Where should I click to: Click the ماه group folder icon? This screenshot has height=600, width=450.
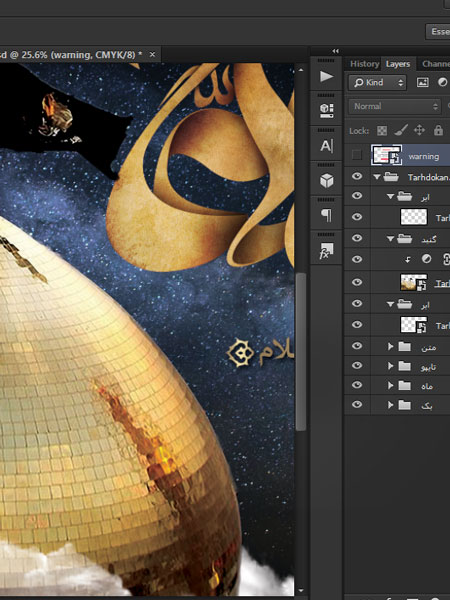click(404, 385)
